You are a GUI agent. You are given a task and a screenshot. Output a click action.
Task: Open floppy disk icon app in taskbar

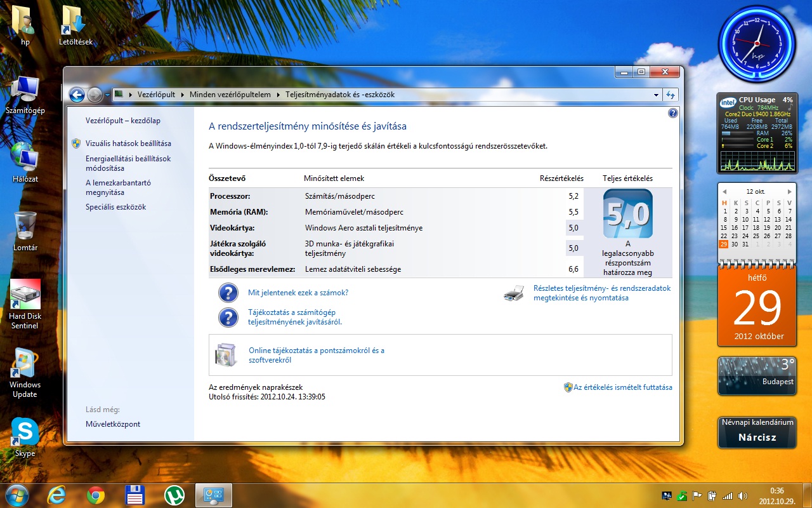[135, 495]
